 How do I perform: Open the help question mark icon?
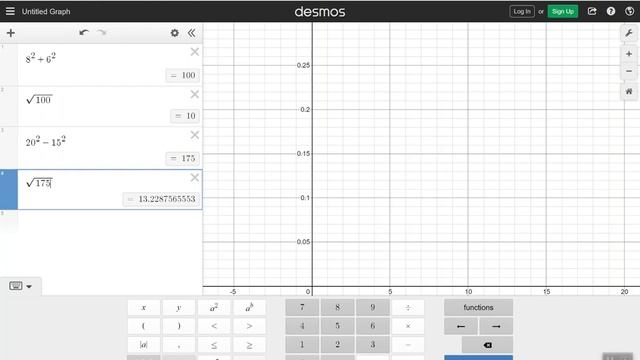pyautogui.click(x=611, y=11)
